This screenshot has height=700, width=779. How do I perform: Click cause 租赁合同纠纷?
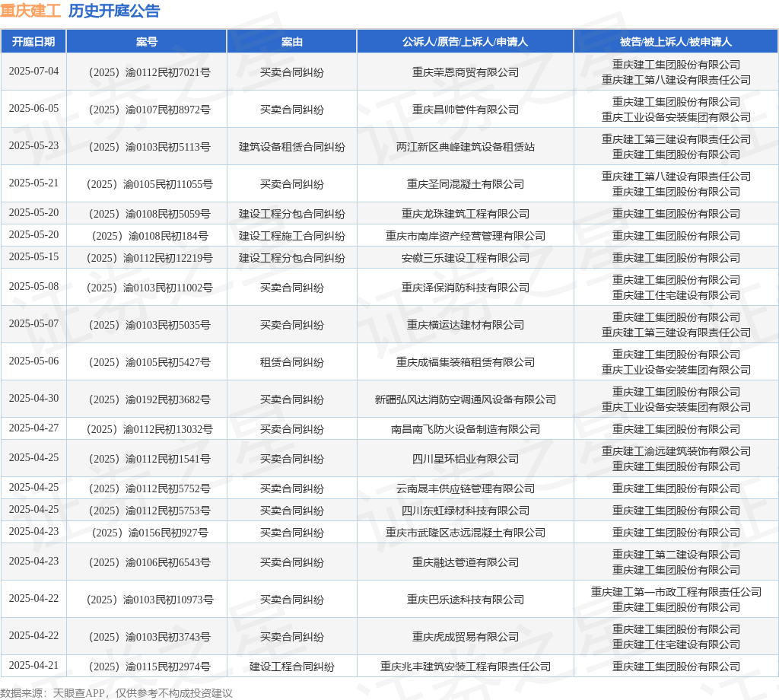(291, 363)
